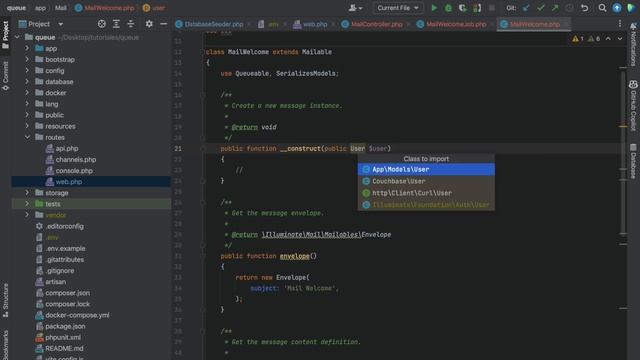Toggle the Bookmarks tool window
Screen dimensions: 640x360
click(5, 344)
